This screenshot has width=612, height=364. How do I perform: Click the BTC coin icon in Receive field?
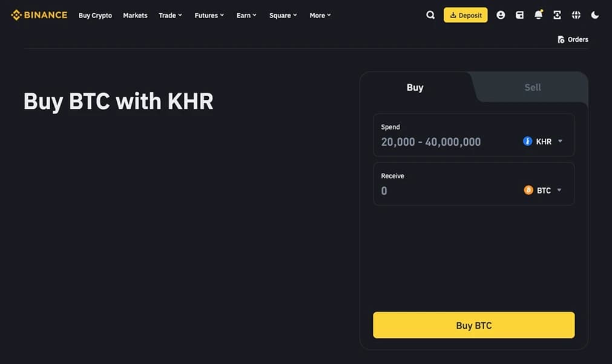coord(528,190)
